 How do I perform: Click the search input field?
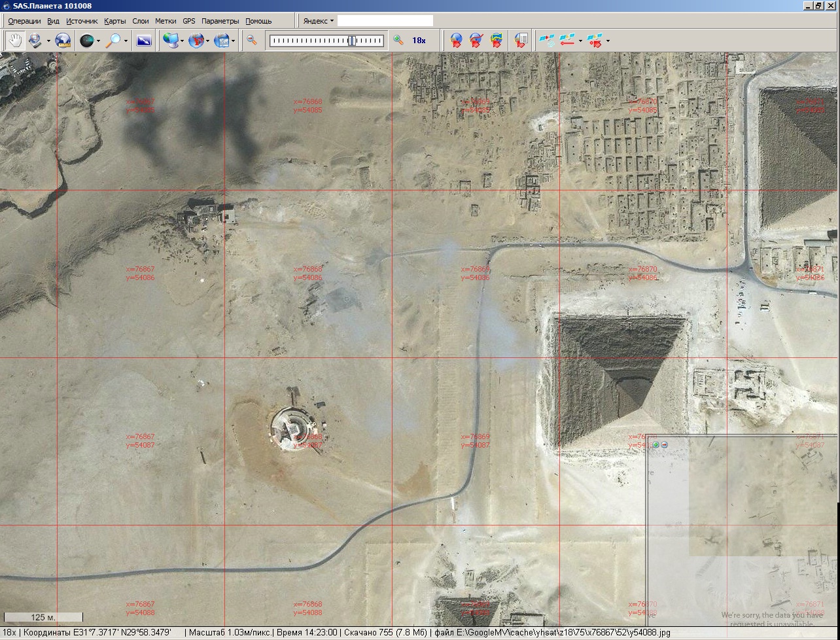click(x=385, y=21)
